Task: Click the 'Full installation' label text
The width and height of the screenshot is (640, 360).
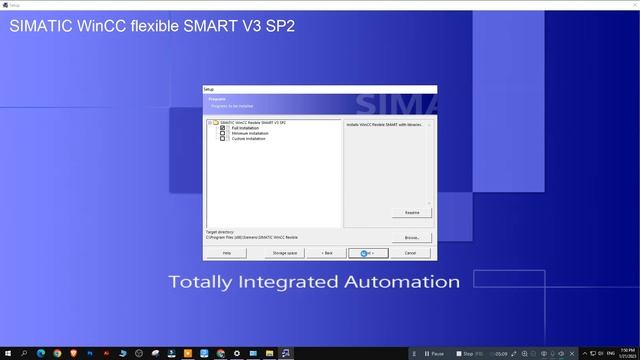Action: pyautogui.click(x=245, y=128)
